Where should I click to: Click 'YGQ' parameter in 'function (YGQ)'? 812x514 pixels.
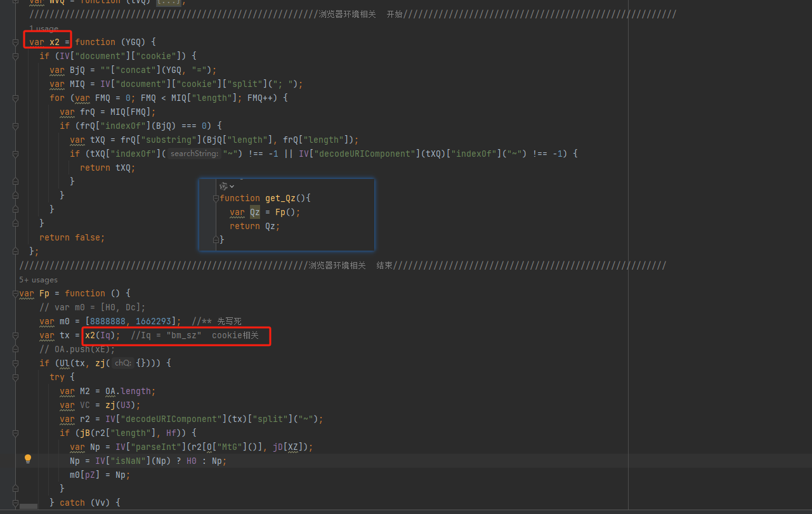133,42
